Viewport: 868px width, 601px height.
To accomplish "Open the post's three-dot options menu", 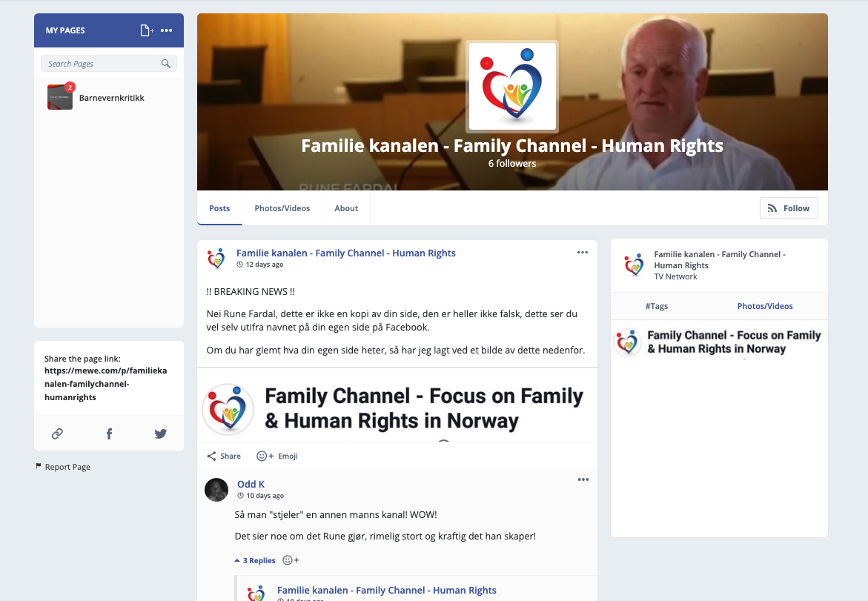I will tap(583, 253).
